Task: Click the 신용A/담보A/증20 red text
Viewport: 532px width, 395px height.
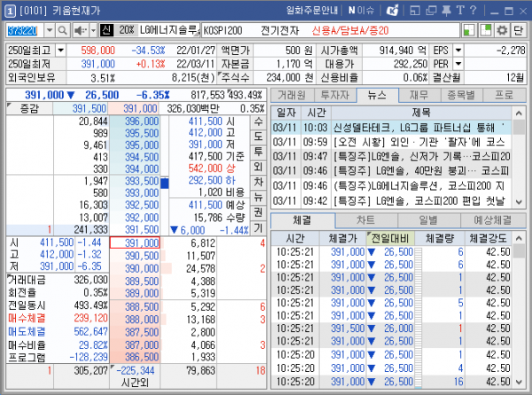Action: click(x=350, y=30)
